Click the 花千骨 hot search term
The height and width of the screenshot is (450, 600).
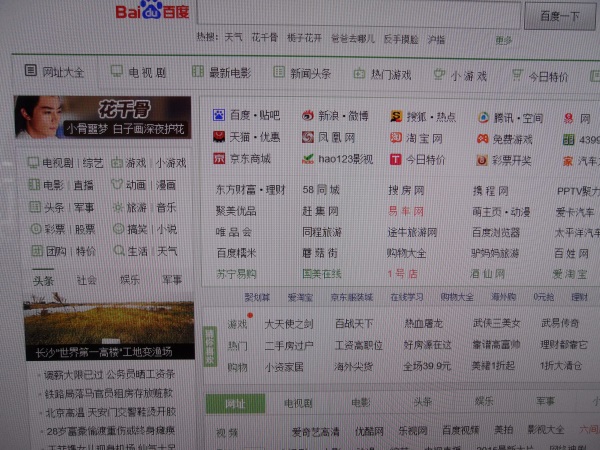(265, 38)
